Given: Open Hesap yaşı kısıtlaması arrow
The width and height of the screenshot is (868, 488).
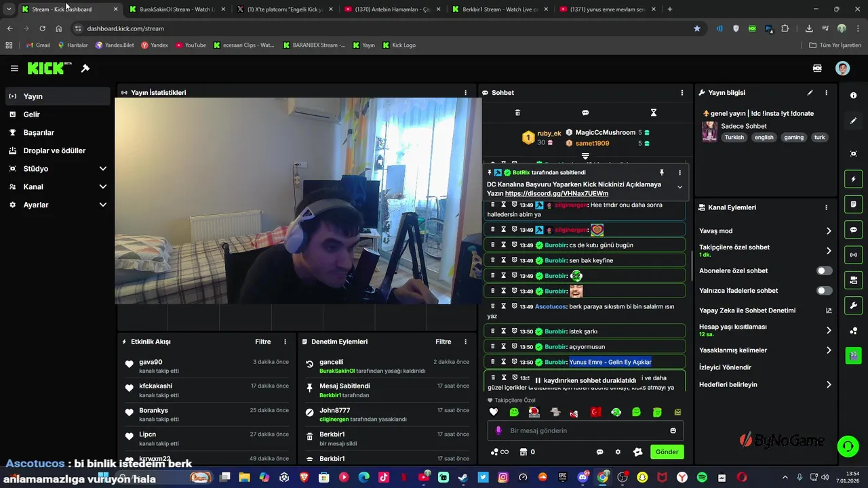Looking at the screenshot, I should pyautogui.click(x=829, y=330).
